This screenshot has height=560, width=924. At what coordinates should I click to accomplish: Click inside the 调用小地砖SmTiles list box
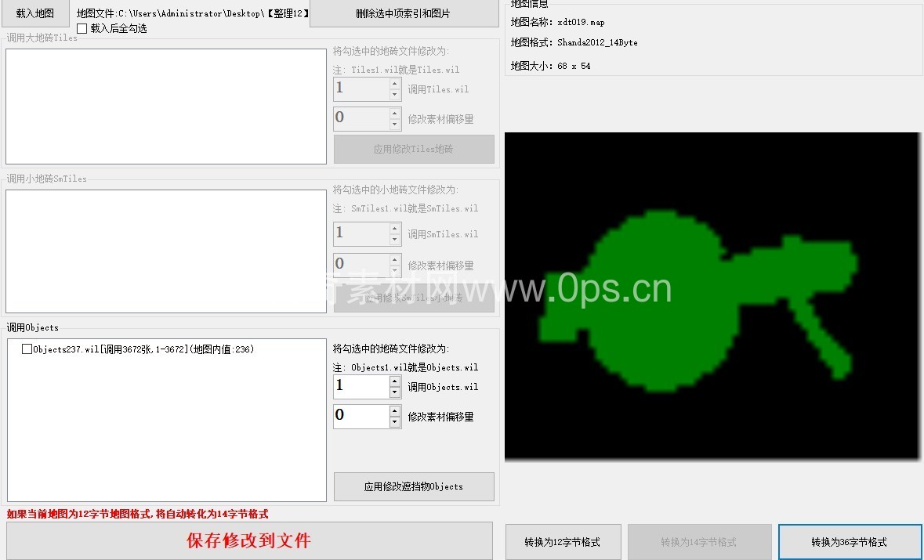165,251
